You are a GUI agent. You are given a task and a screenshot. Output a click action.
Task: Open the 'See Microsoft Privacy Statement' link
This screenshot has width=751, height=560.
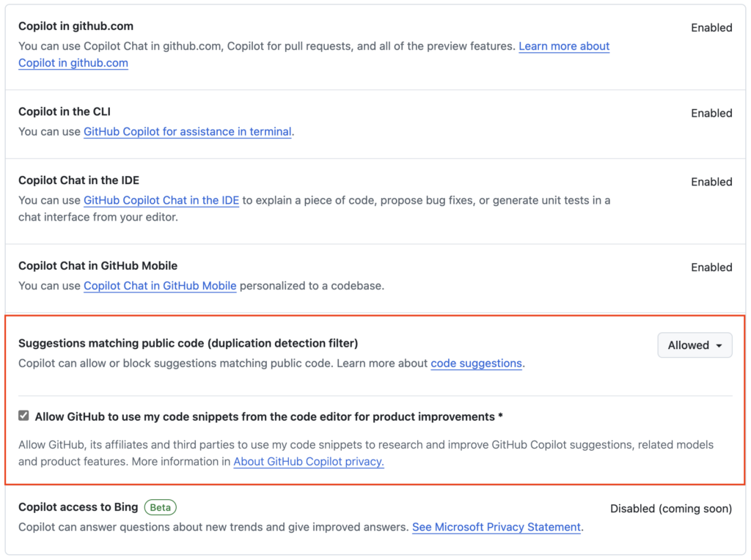click(497, 527)
